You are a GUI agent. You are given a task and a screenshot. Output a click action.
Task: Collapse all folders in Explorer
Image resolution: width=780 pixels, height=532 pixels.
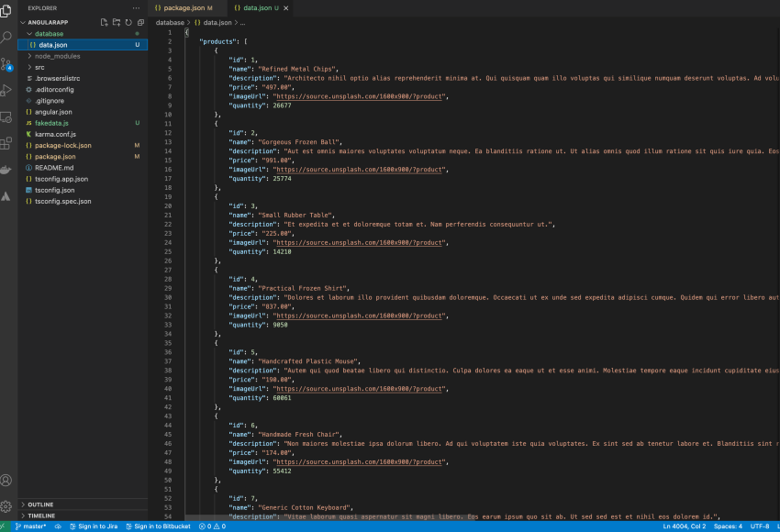142,23
